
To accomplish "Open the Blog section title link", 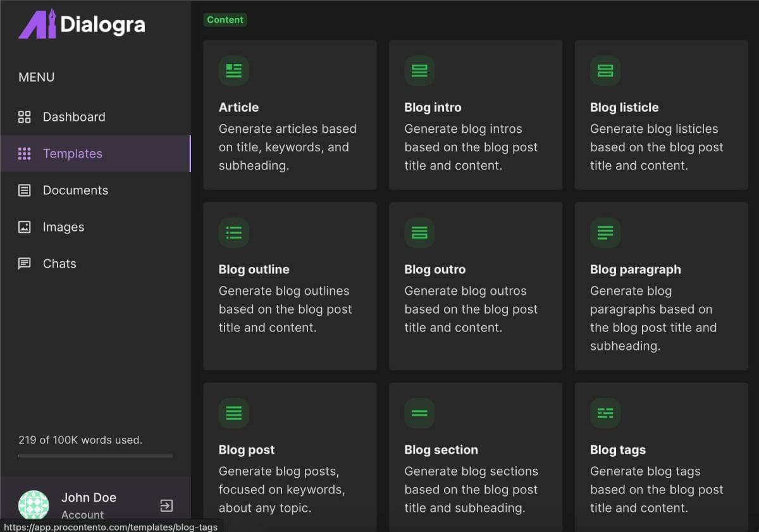I will click(x=441, y=450).
